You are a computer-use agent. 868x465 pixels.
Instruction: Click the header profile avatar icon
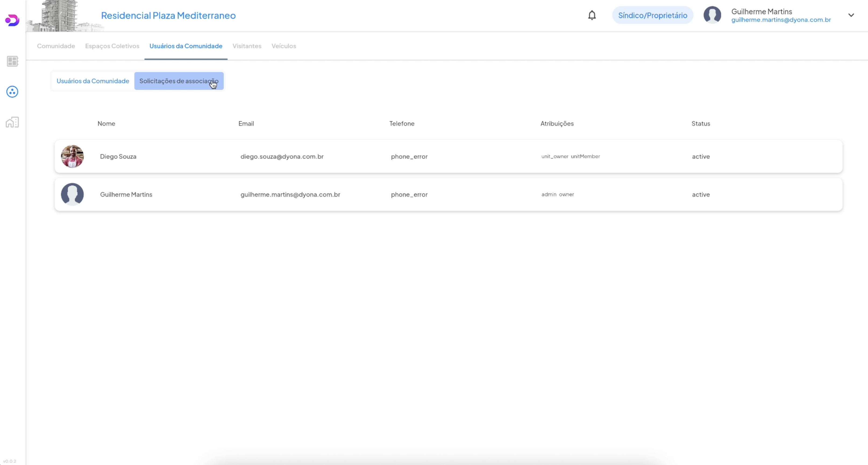(x=712, y=15)
